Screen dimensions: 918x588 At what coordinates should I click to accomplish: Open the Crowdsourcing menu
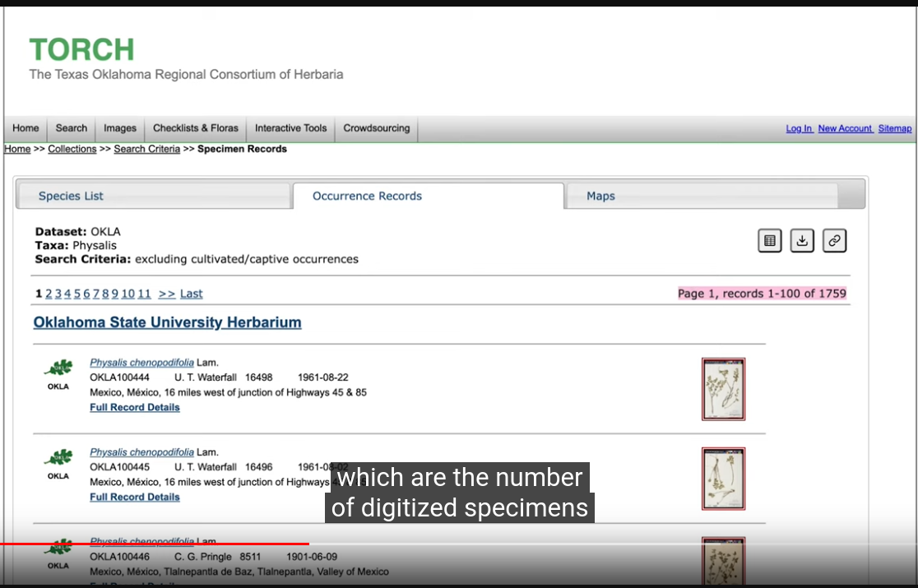pos(377,128)
